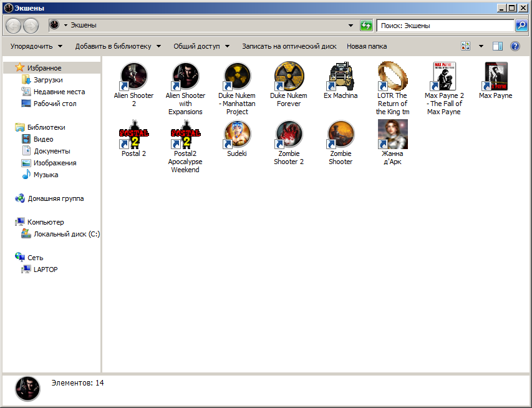The image size is (532, 408).
Task: Select Библиотеки in the navigation pane
Action: [46, 127]
